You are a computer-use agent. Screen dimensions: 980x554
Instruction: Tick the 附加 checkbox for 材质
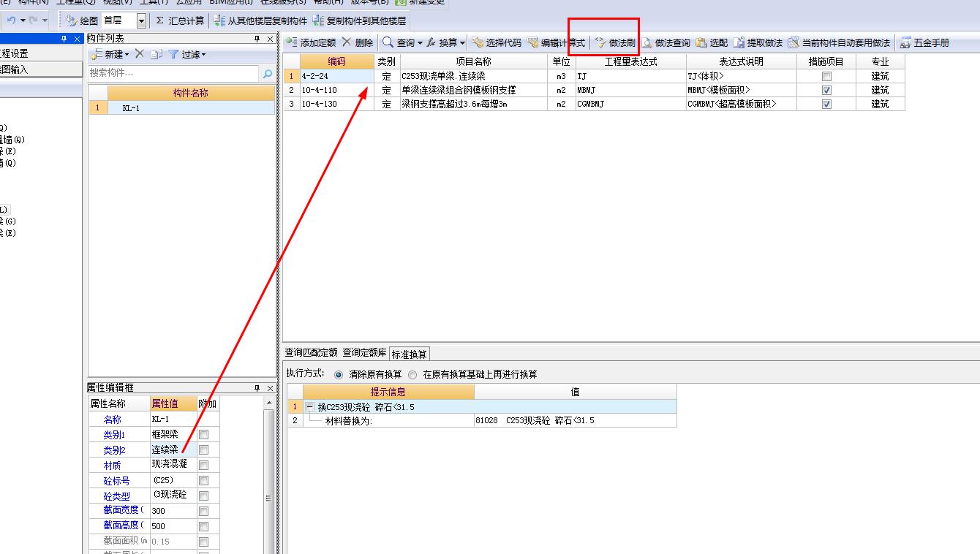pos(203,465)
